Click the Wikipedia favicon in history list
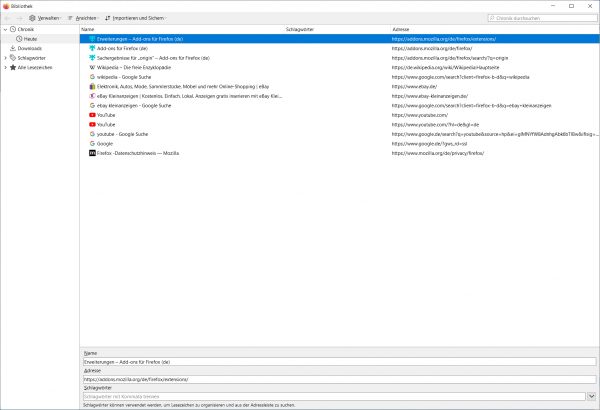The height and width of the screenshot is (410, 600). click(x=92, y=67)
